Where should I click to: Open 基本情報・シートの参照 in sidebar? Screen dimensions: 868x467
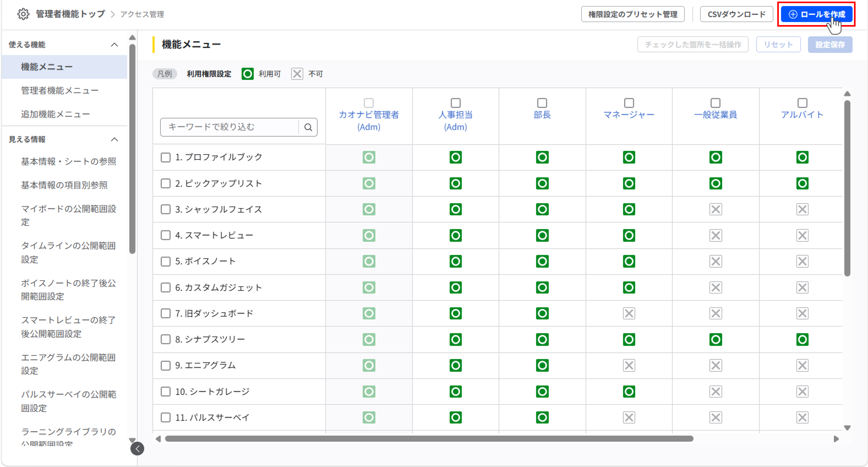(68, 161)
